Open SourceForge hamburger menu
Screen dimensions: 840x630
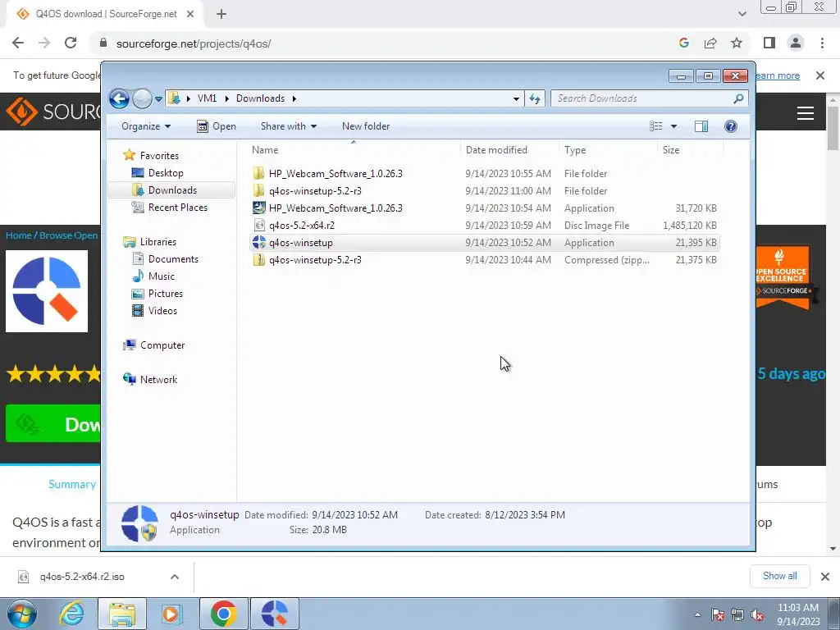tap(806, 113)
